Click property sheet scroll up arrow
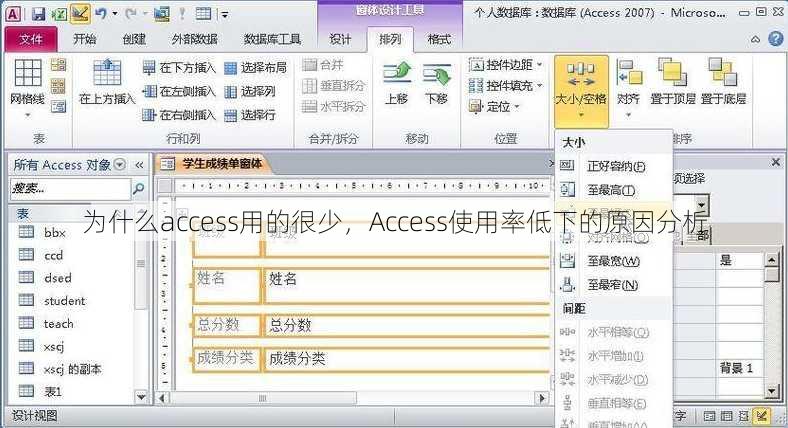This screenshot has width=788, height=428. pyautogui.click(x=772, y=260)
